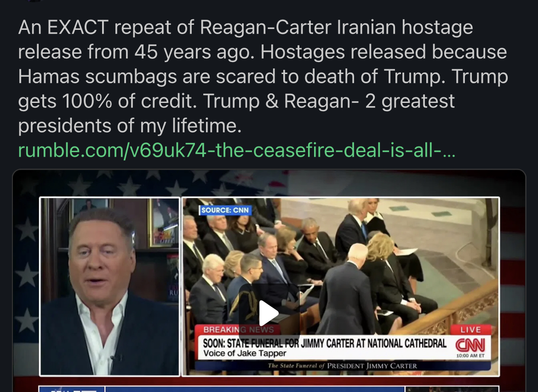The width and height of the screenshot is (538, 392).
Task: Click the red LIVE badge
Action: (x=470, y=330)
